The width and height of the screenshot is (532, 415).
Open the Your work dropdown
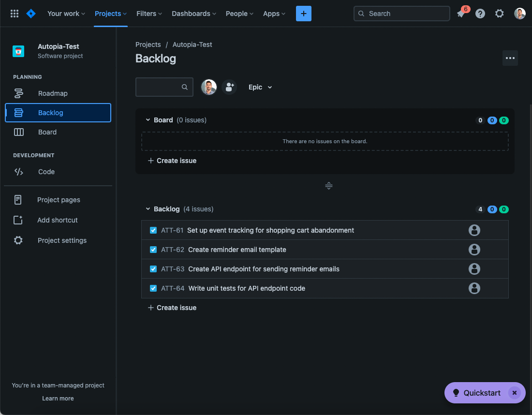66,14
